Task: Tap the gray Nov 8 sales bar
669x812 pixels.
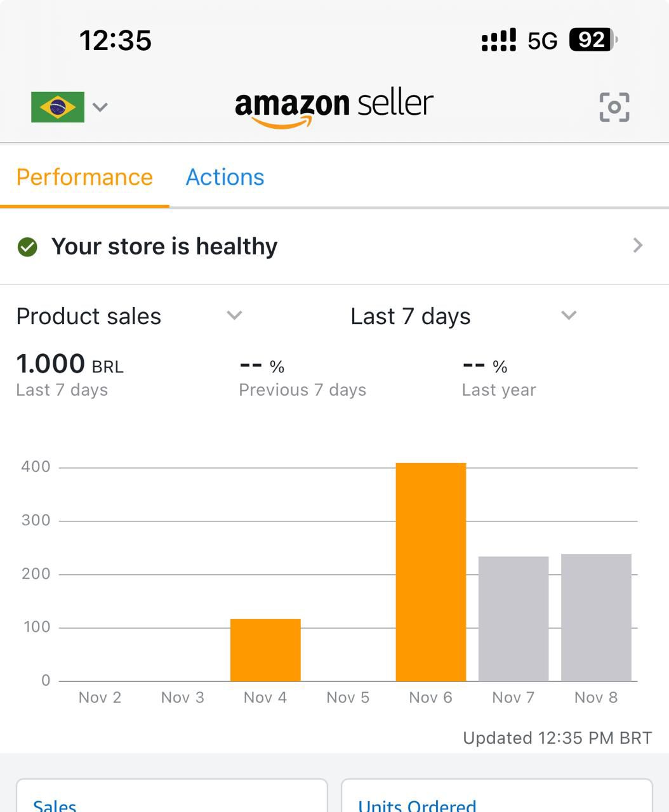Action: (596, 617)
